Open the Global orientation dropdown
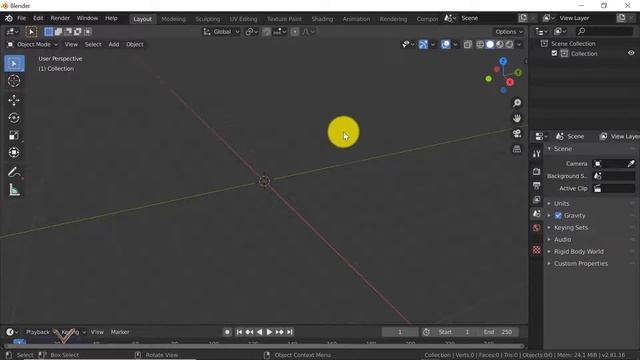Viewport: 640px width, 360px height. (222, 32)
